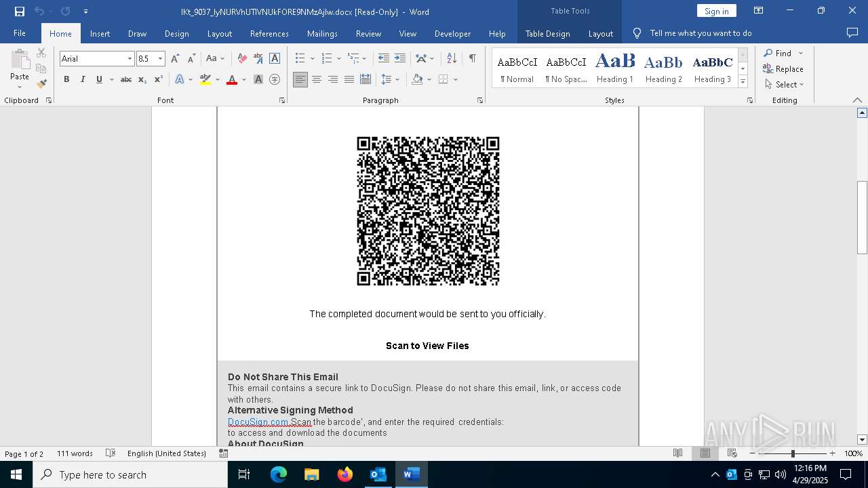
Task: Collapse the ribbon with the caret arrow
Action: click(x=857, y=100)
